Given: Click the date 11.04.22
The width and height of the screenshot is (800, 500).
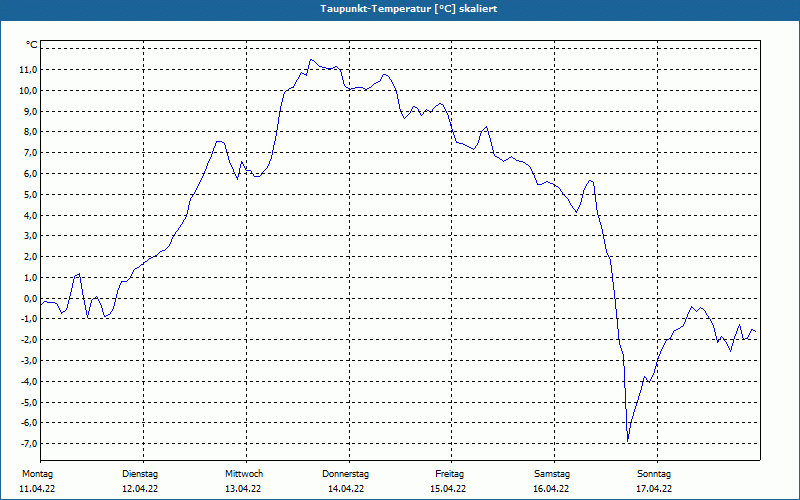Looking at the screenshot, I should [x=37, y=489].
